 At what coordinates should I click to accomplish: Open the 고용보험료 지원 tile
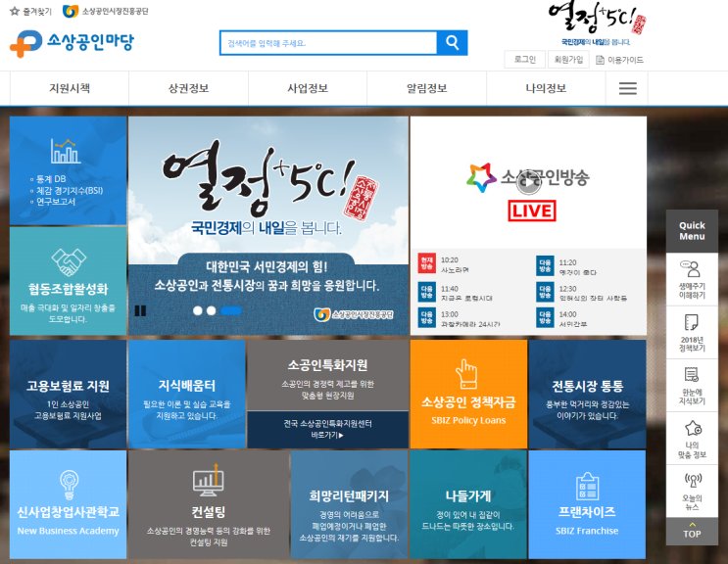click(69, 395)
